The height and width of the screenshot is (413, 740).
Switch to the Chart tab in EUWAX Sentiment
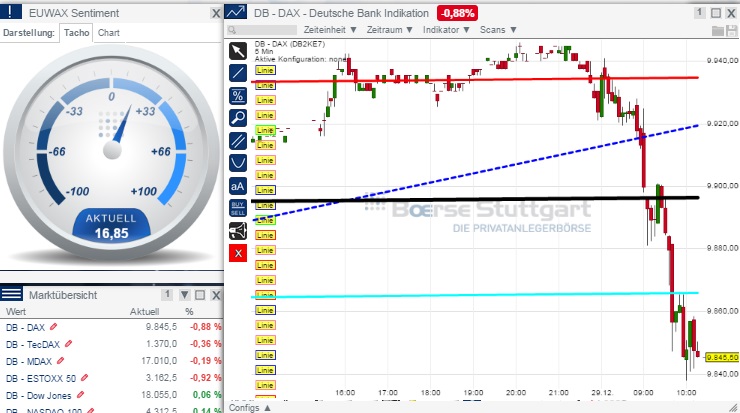pyautogui.click(x=109, y=33)
